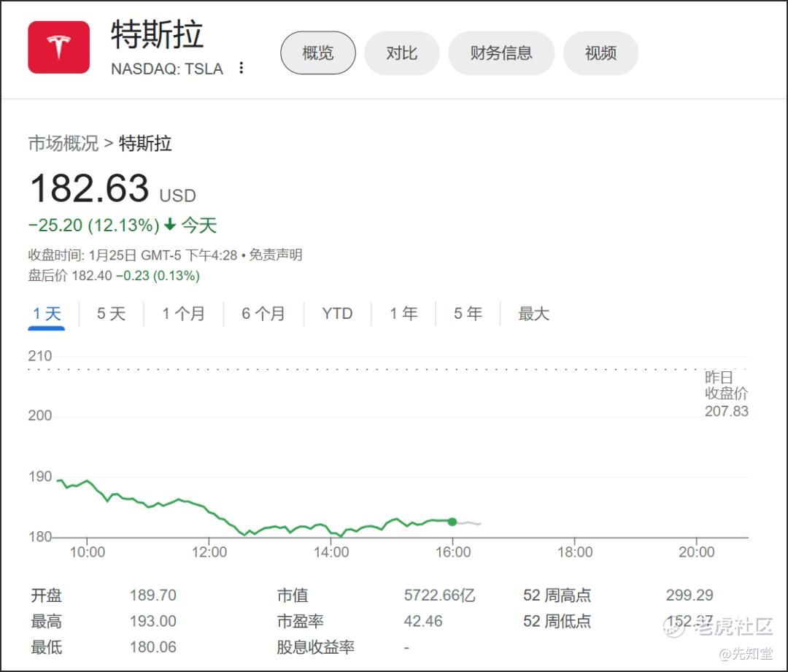Click the 12:00 time axis label
788x672 pixels.
tap(209, 552)
